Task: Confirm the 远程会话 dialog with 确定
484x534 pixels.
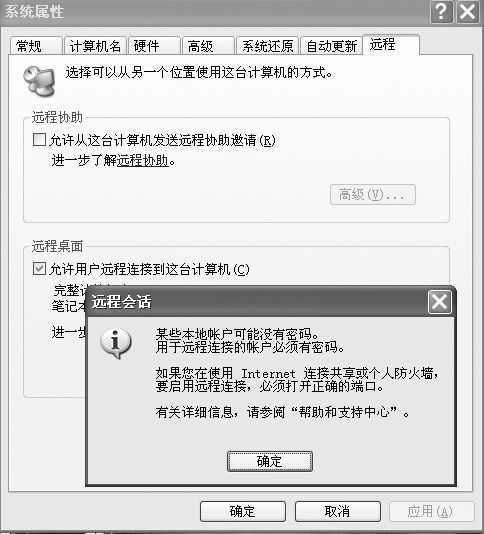Action: tap(270, 461)
